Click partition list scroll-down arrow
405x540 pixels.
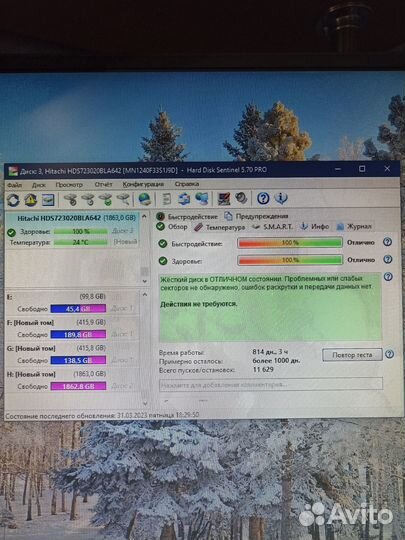(145, 403)
